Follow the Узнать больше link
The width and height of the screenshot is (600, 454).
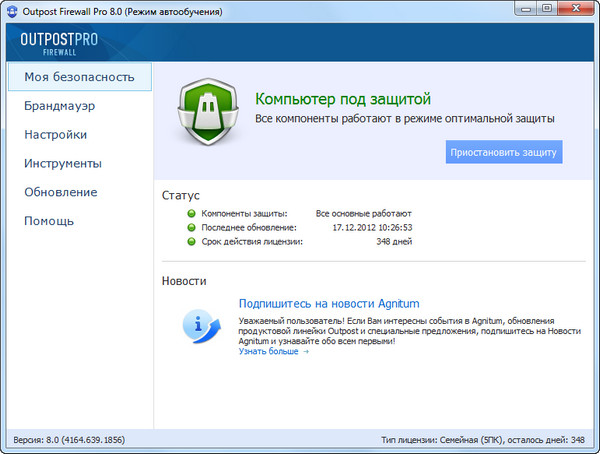(x=273, y=351)
